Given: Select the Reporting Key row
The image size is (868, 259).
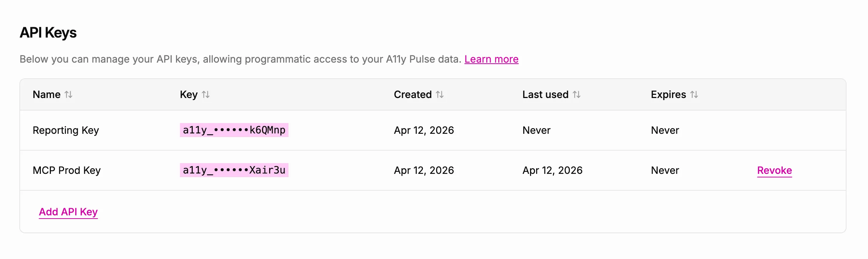Looking at the screenshot, I should 358,130.
